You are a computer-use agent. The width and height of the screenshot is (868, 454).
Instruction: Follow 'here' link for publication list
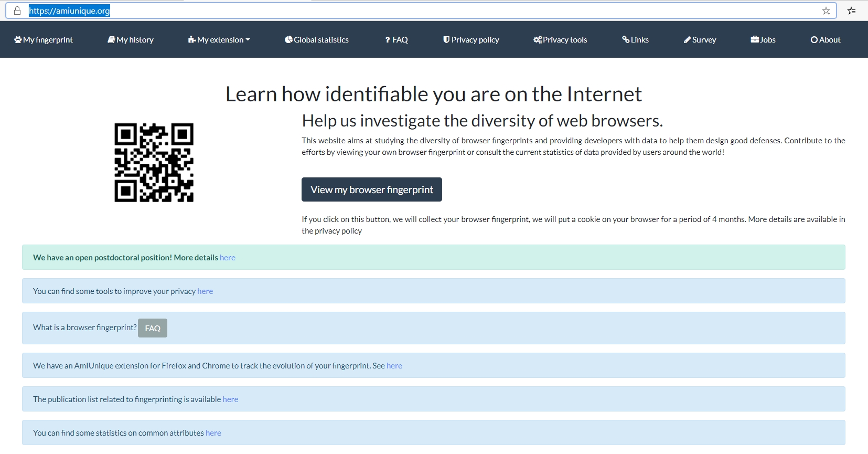pos(230,399)
